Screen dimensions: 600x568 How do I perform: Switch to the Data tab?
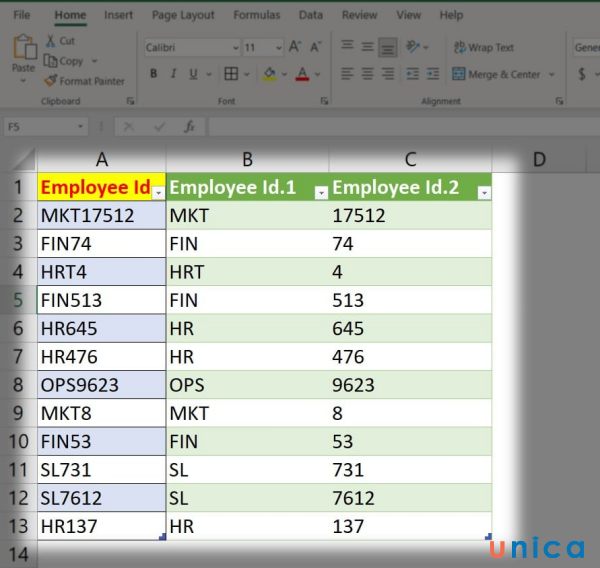tap(311, 15)
